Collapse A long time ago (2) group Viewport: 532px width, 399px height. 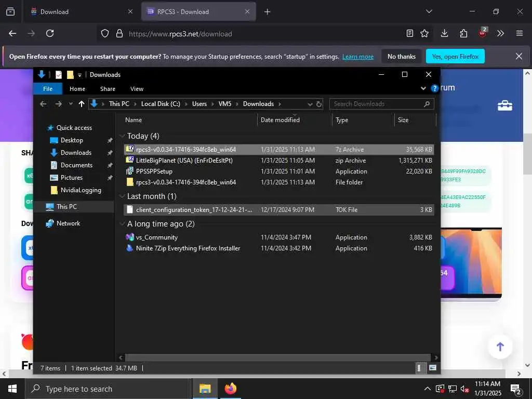tap(123, 224)
